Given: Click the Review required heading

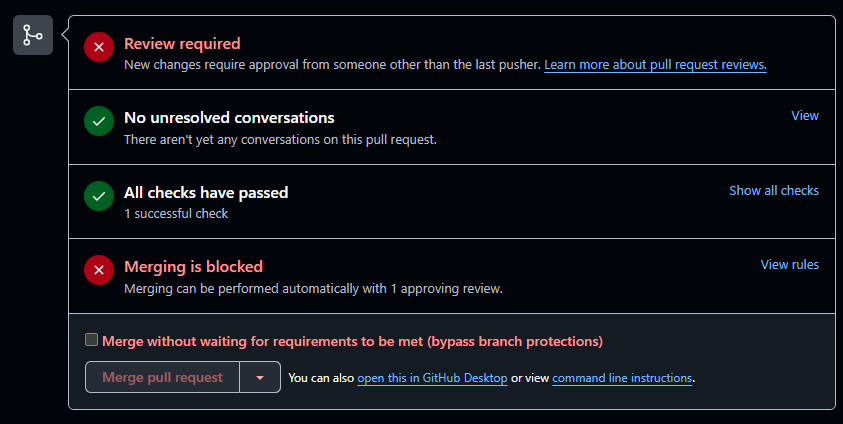Looking at the screenshot, I should coord(182,44).
